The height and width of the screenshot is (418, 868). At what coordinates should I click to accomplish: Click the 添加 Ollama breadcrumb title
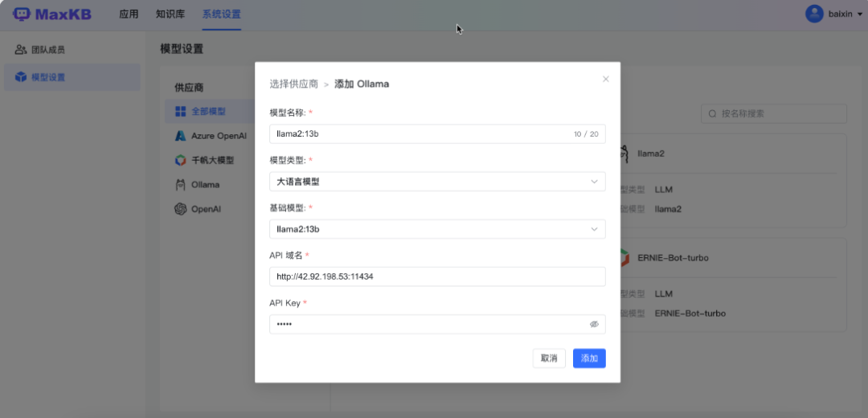click(x=362, y=84)
